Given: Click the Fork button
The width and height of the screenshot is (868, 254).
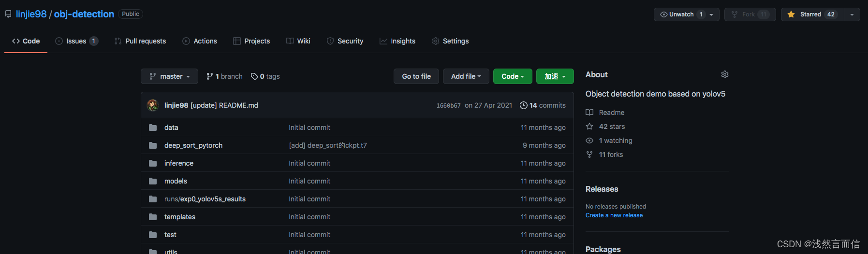Looking at the screenshot, I should coord(750,14).
